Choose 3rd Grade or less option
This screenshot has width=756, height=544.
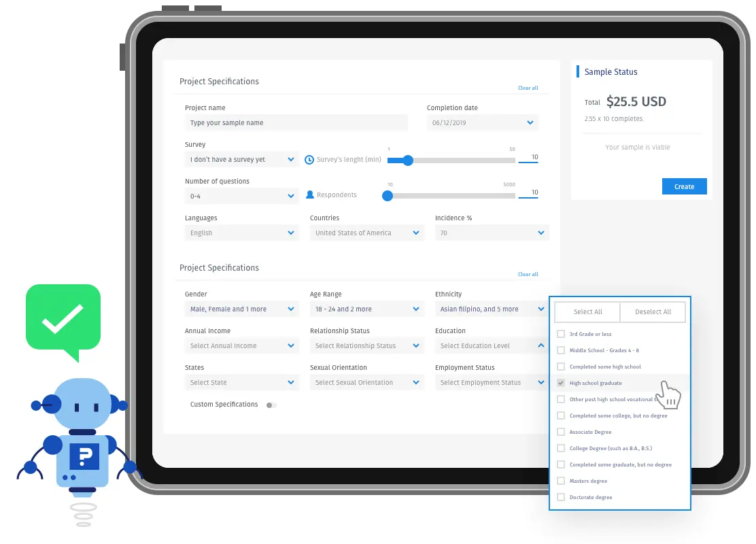[590, 334]
